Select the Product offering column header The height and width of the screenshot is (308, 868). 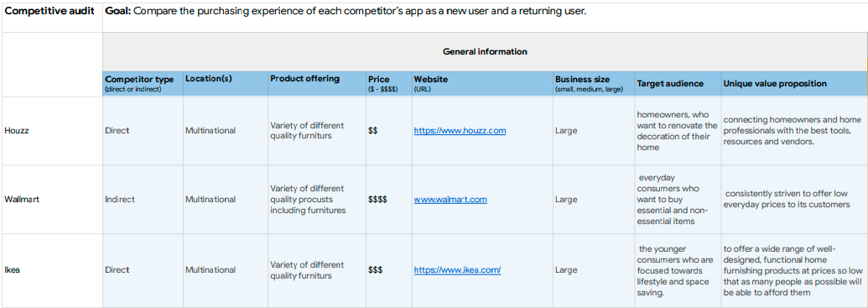click(317, 84)
